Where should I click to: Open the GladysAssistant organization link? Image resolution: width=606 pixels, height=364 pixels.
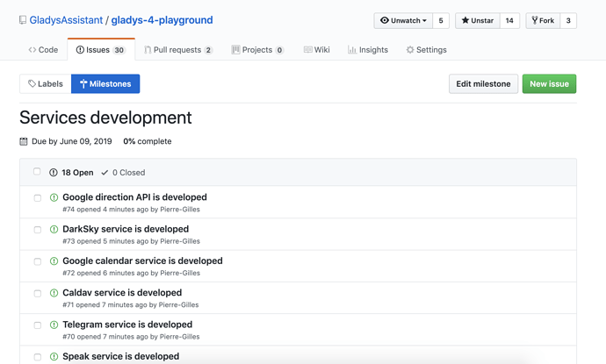click(x=66, y=20)
